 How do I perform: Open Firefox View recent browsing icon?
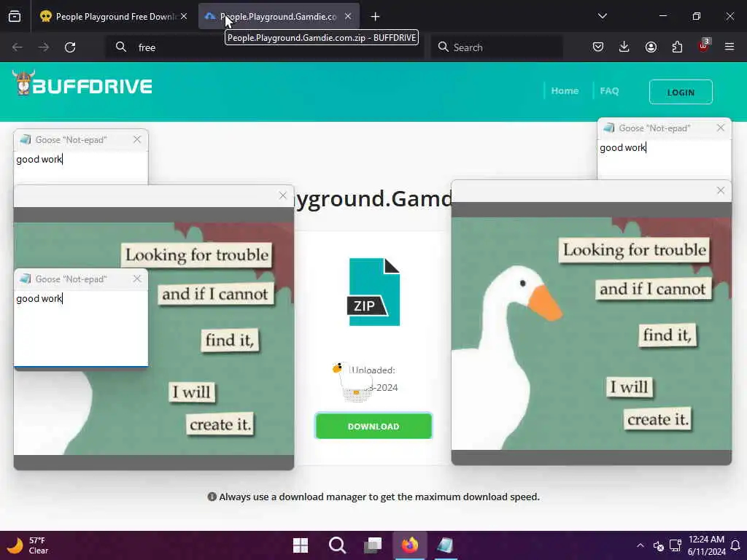click(x=15, y=17)
